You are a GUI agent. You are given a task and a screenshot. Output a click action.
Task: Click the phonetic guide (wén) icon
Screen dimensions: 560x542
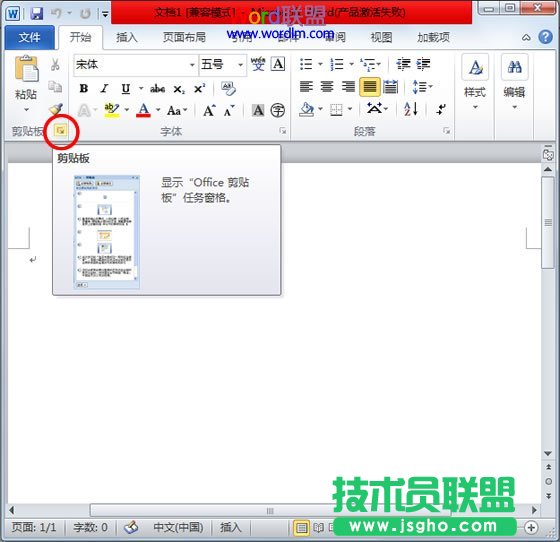[258, 64]
